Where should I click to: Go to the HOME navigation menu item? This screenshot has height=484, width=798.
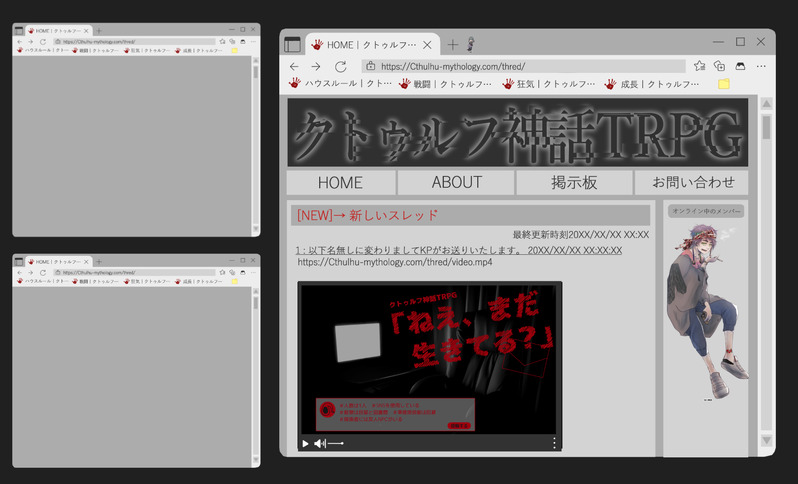(340, 183)
